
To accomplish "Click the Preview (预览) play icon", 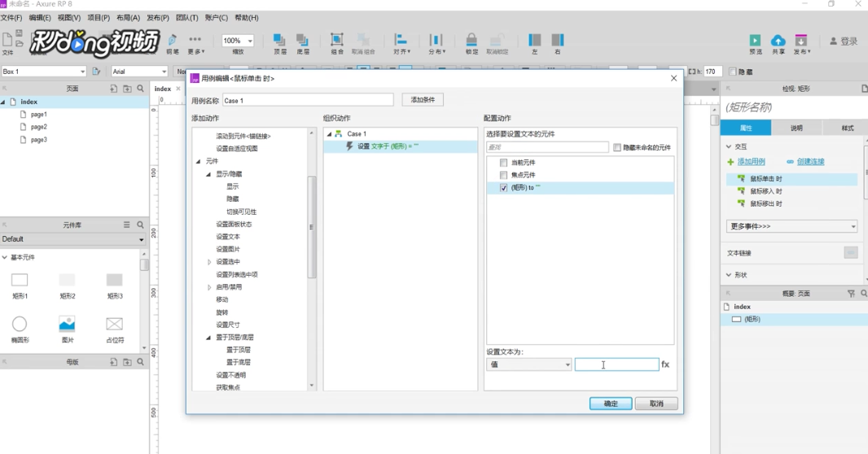I will tap(755, 41).
